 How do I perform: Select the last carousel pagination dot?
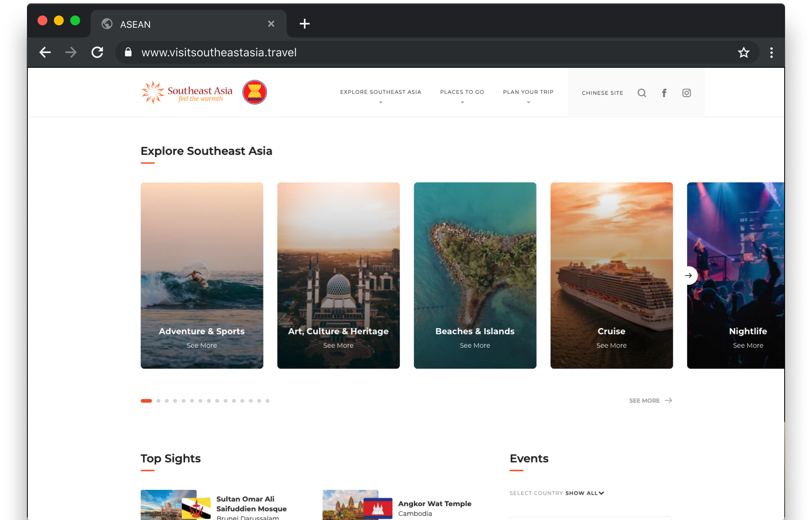coord(268,401)
